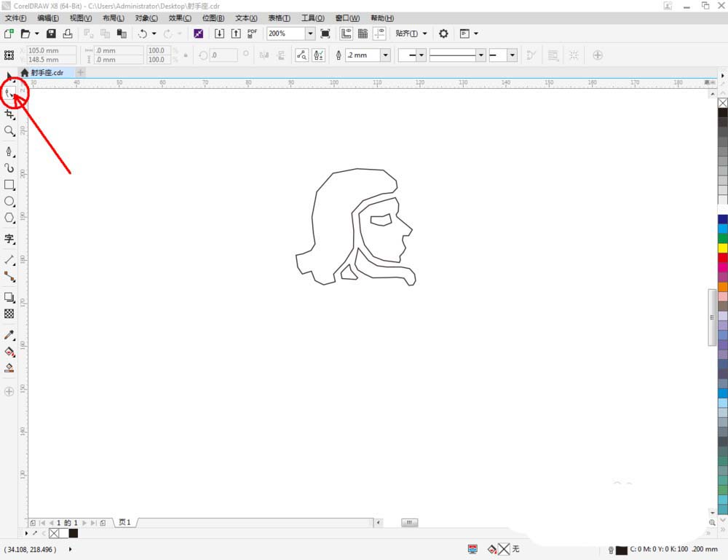
Task: Open the outline width dropdown
Action: tap(385, 55)
